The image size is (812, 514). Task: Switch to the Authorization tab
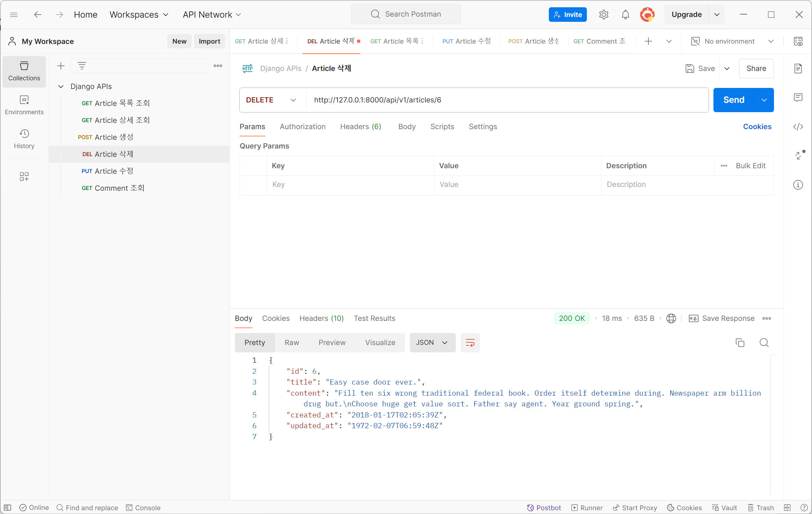coord(303,127)
